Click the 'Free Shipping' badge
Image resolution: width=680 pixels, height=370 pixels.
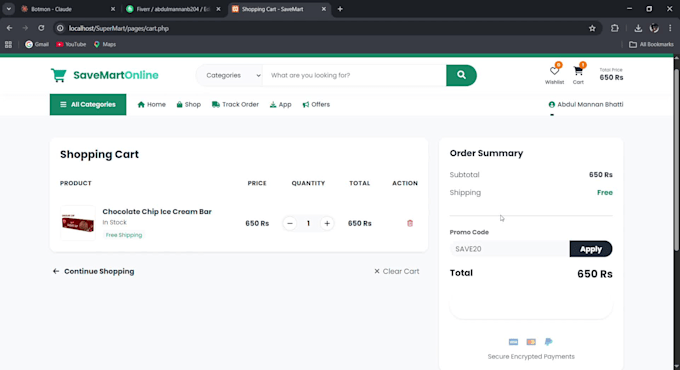[124, 235]
